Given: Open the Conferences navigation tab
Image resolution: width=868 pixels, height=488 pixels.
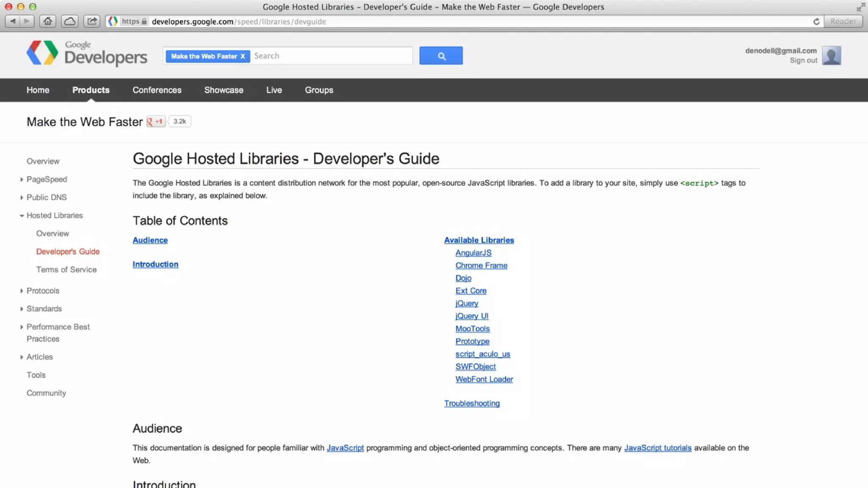Looking at the screenshot, I should [157, 90].
